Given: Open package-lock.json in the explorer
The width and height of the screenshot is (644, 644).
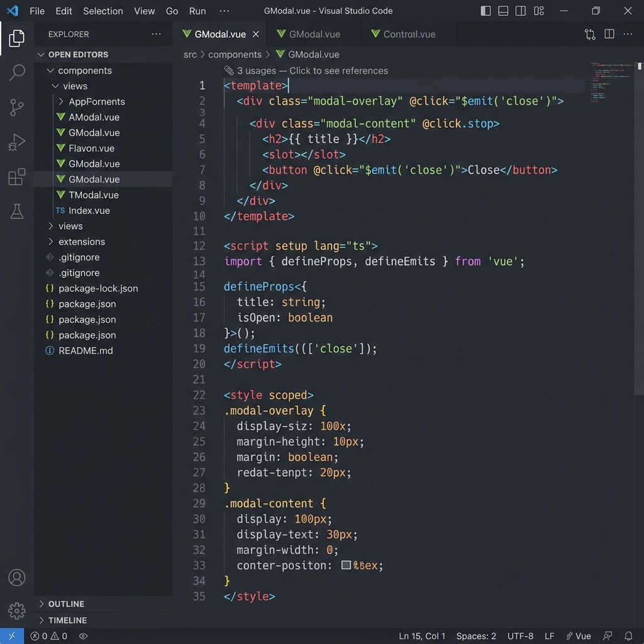Looking at the screenshot, I should 97,288.
